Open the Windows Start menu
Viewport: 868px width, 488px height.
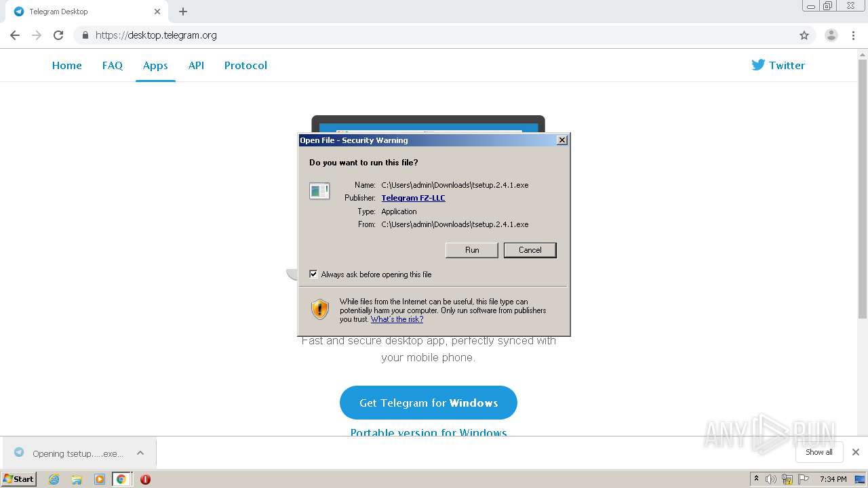[x=19, y=479]
